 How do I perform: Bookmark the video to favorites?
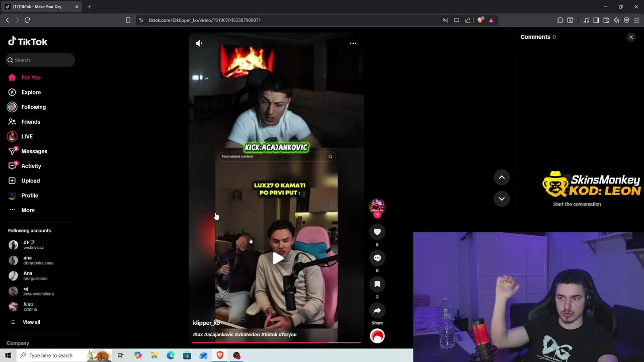tap(377, 284)
